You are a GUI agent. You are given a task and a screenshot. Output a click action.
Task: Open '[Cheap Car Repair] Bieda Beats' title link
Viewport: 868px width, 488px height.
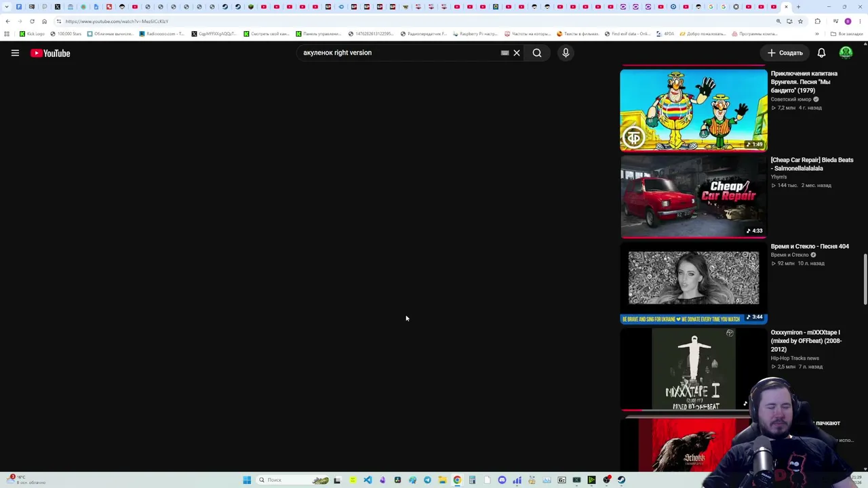click(812, 164)
